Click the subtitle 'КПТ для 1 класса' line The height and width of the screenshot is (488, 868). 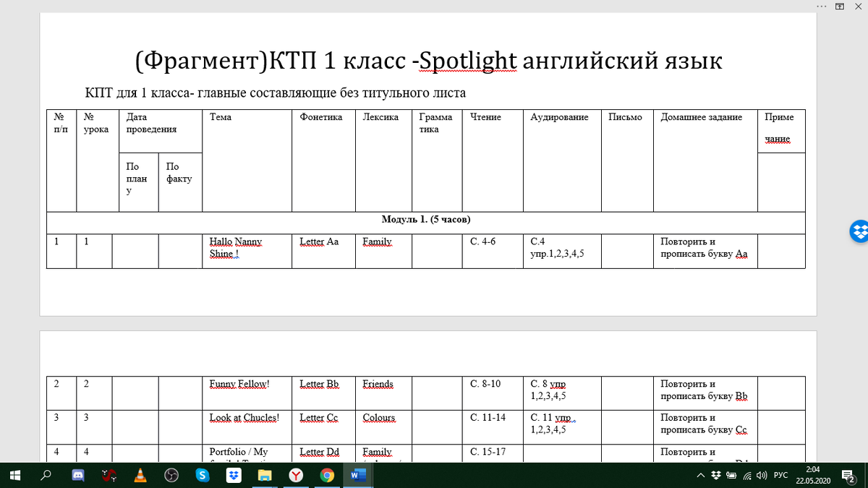(275, 93)
